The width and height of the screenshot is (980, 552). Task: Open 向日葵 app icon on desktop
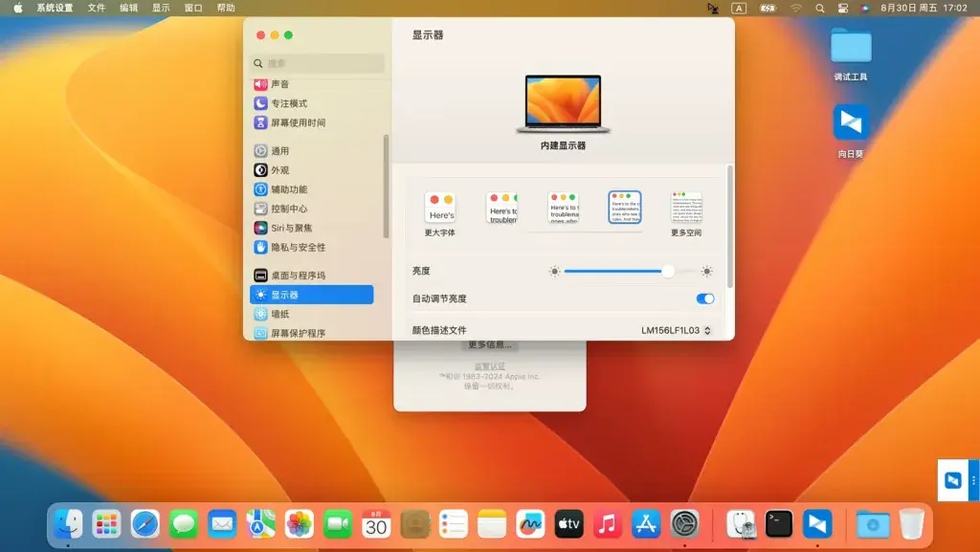851,131
